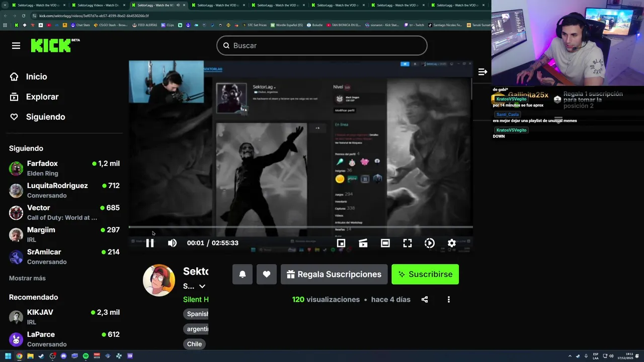Open Farfadox channel in following list
Image resolution: width=644 pixels, height=362 pixels.
[x=64, y=168]
